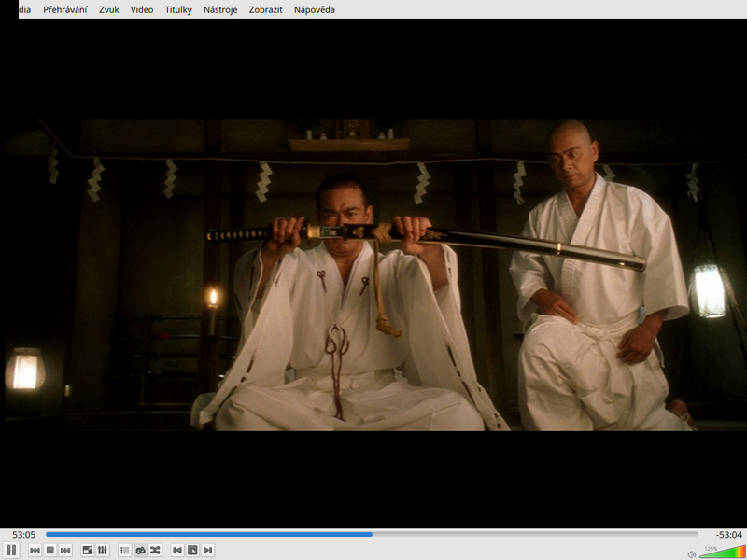The image size is (747, 560).
Task: Go to previous chapter
Action: (x=177, y=551)
